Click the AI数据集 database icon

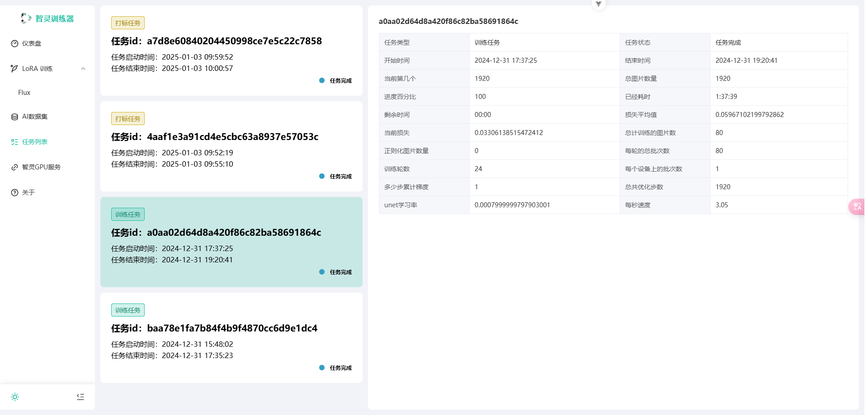pos(14,117)
